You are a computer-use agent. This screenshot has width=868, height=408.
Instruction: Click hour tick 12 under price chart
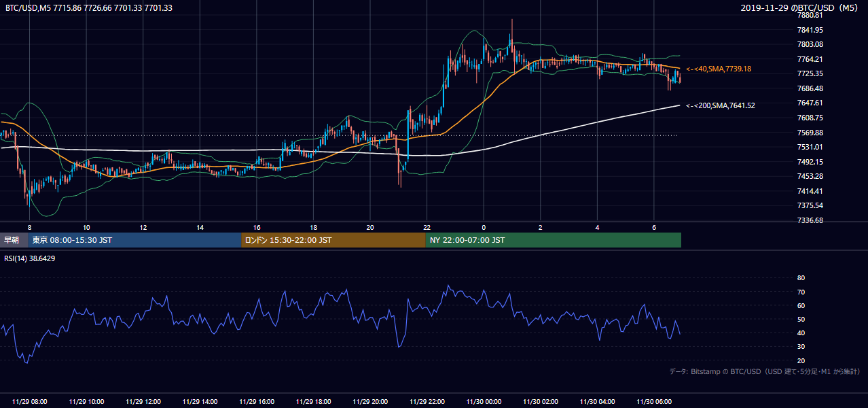143,227
